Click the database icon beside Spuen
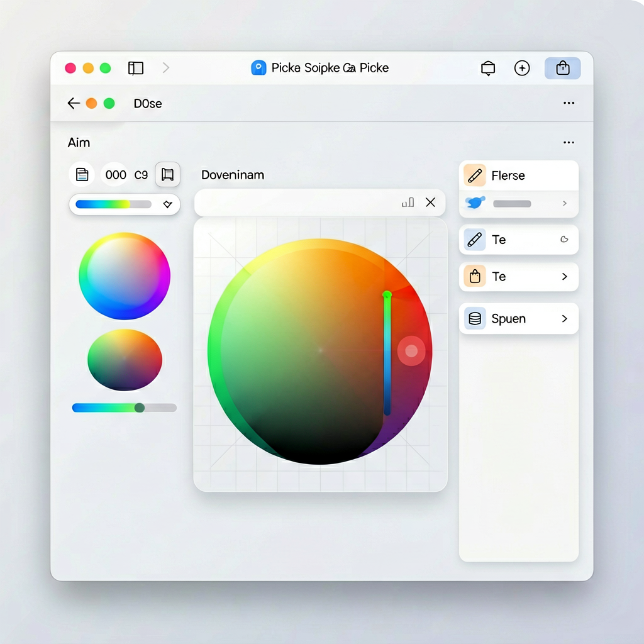644x644 pixels. (x=475, y=319)
